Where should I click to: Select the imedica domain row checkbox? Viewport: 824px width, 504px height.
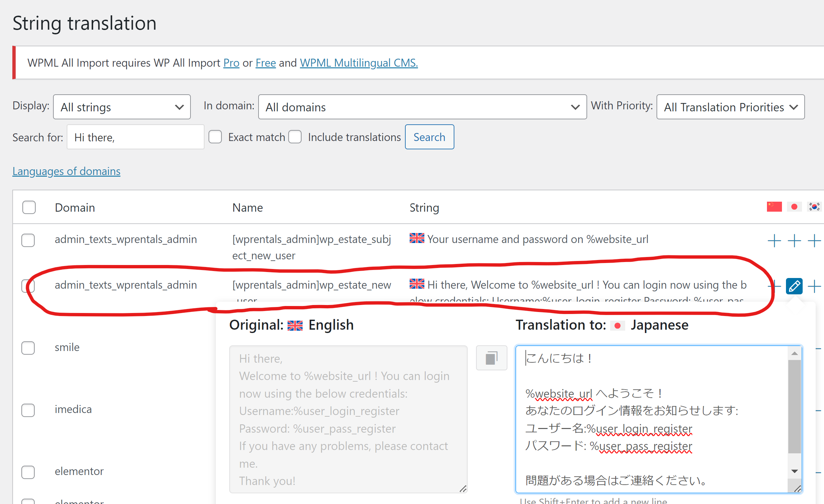(28, 410)
